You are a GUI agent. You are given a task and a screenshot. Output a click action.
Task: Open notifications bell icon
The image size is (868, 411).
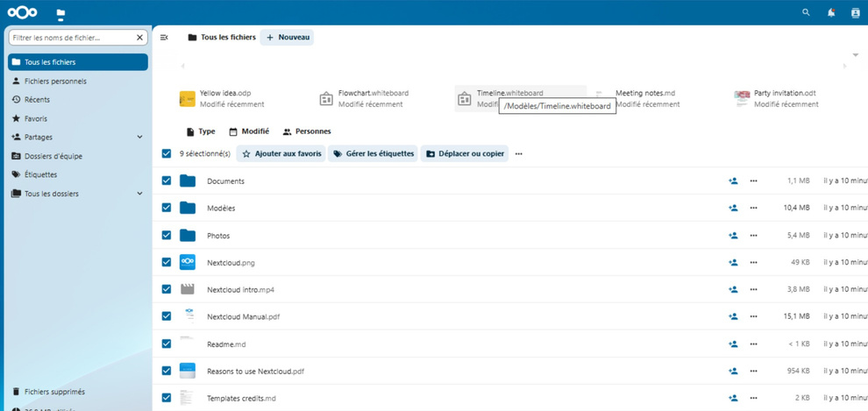831,12
